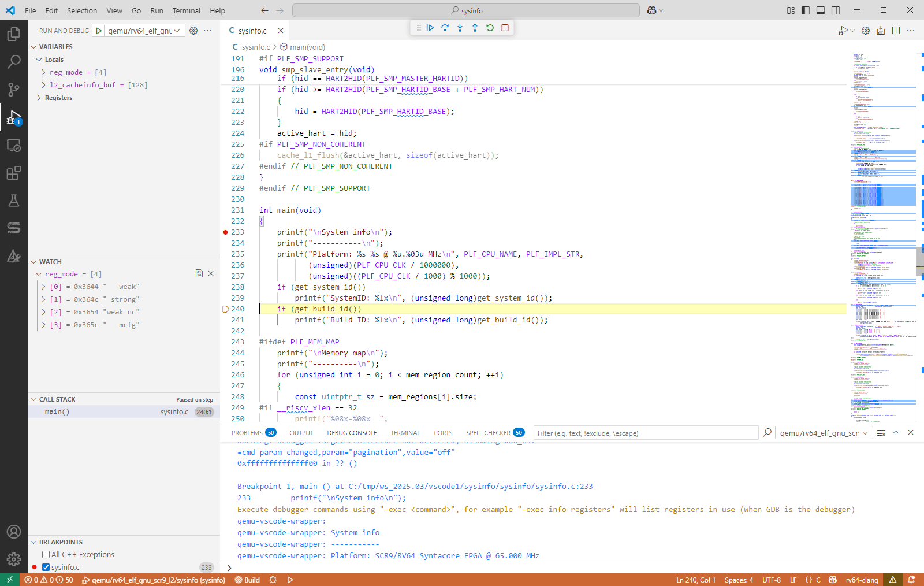Collapse the WATCH section
This screenshot has height=586, width=924.
point(33,262)
